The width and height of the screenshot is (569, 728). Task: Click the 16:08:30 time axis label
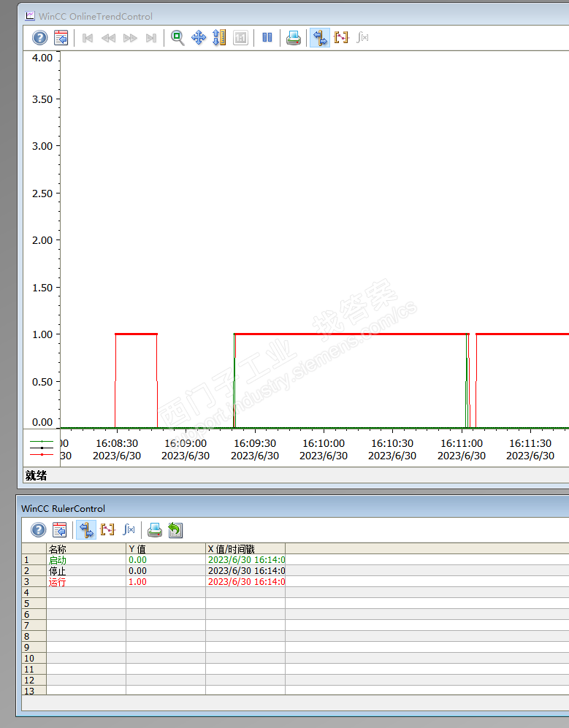117,443
